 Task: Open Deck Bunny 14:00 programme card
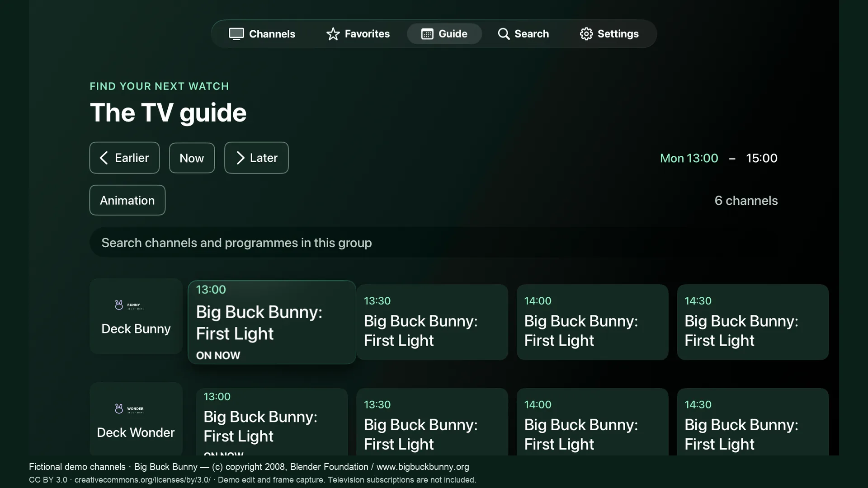tap(592, 322)
